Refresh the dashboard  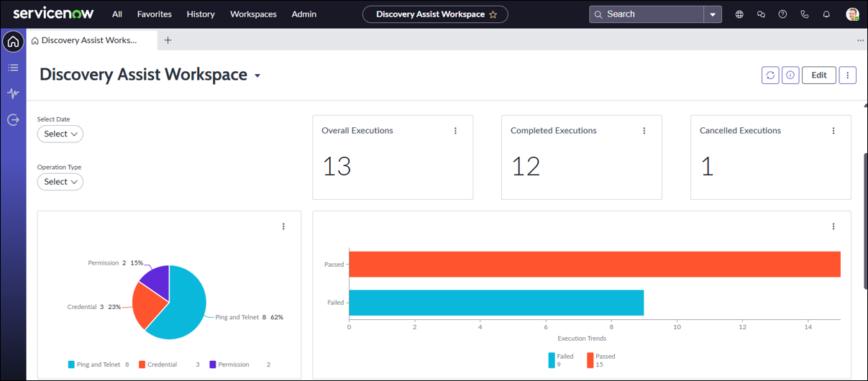pyautogui.click(x=770, y=75)
